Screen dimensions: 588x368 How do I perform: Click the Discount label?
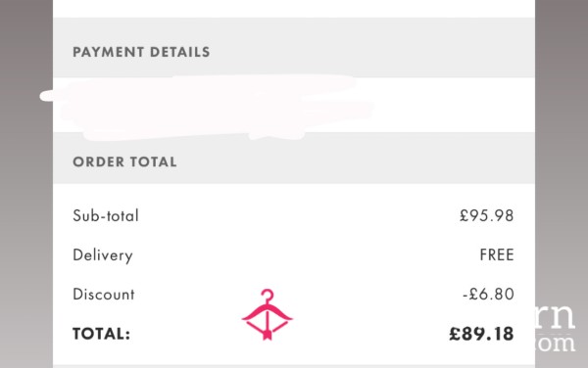coord(104,295)
